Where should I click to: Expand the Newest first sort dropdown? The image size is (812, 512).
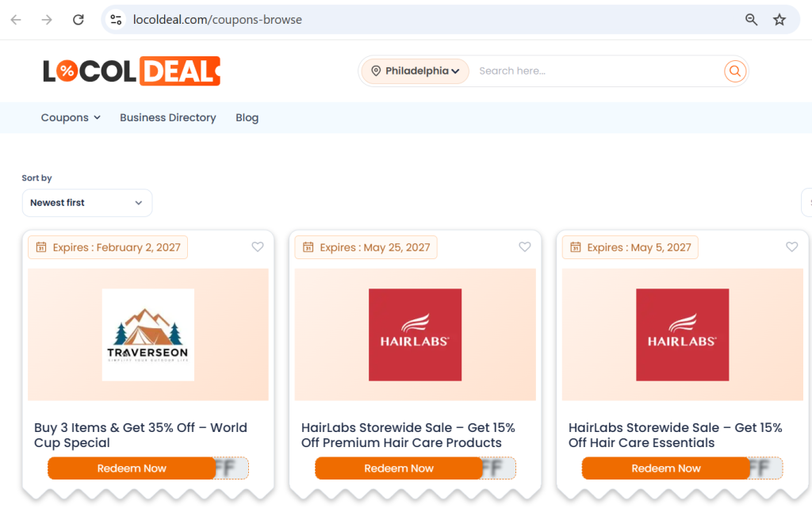click(87, 202)
